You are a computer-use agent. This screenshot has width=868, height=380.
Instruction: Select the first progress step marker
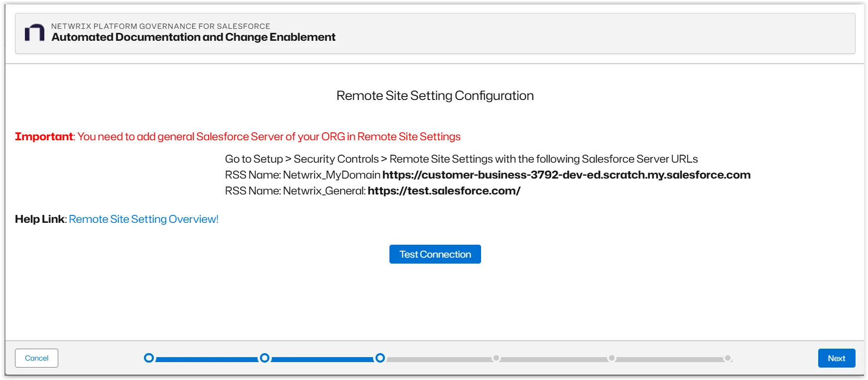[x=149, y=358]
